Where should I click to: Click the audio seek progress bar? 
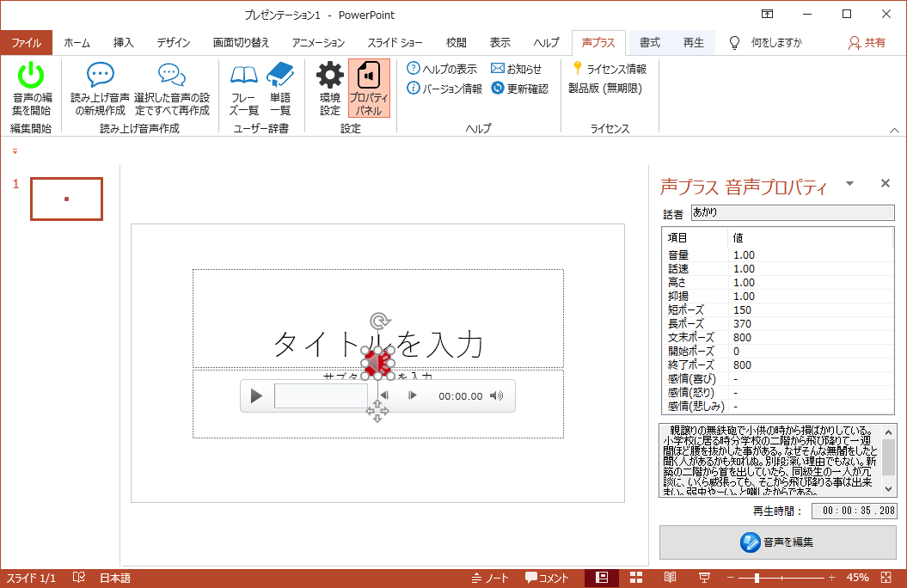pyautogui.click(x=321, y=396)
